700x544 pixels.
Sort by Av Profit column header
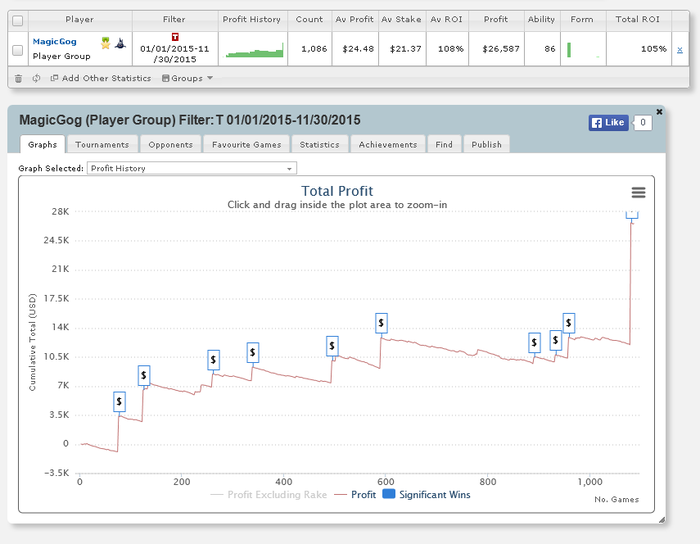pyautogui.click(x=354, y=20)
